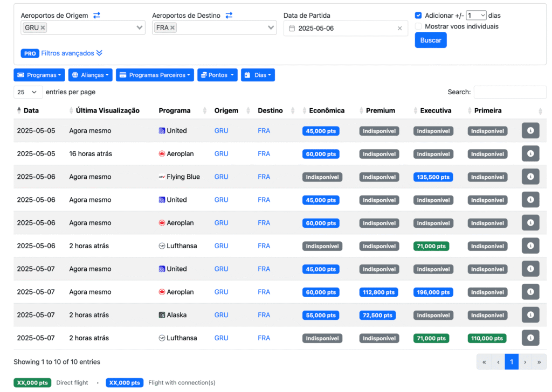
Task: Open info for Aeroplan 2025-05-05 row
Action: [530, 153]
